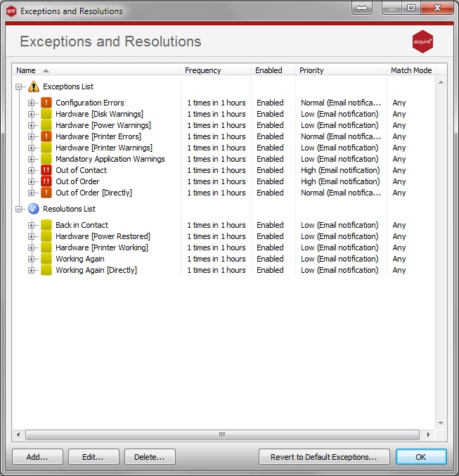
Task: Click the app icon in the title bar
Action: pyautogui.click(x=11, y=11)
